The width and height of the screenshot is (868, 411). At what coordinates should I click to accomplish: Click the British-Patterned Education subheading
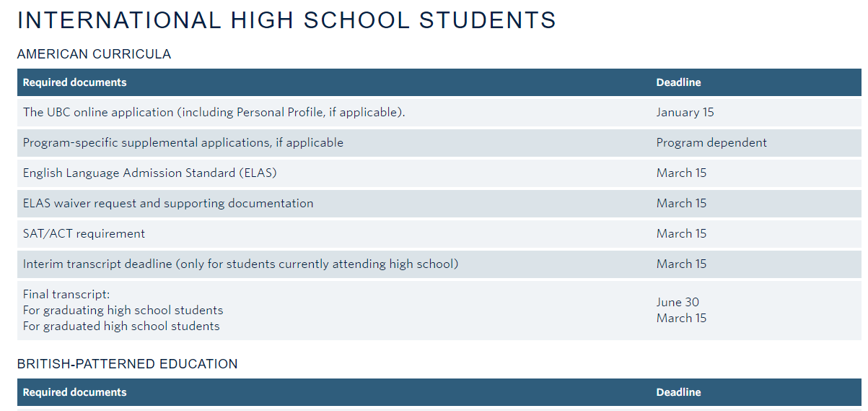click(128, 364)
